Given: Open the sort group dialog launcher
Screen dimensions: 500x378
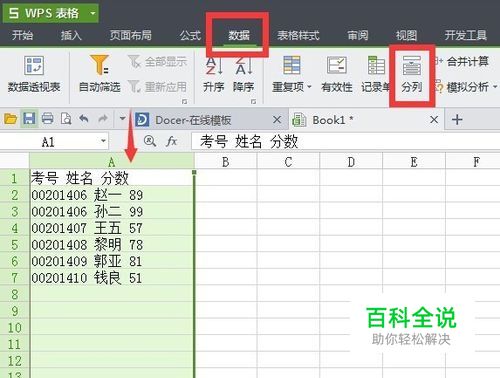Looking at the screenshot, I should [253, 101].
